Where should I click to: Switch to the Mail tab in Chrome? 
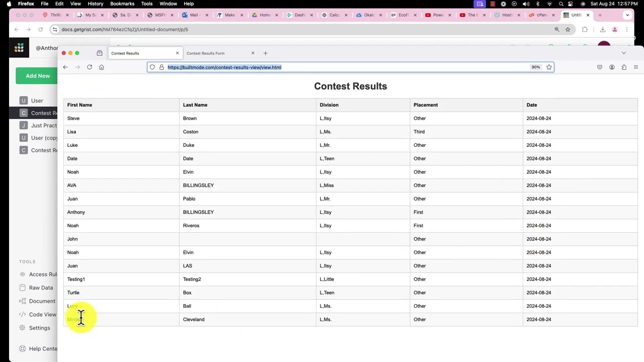pos(194,15)
